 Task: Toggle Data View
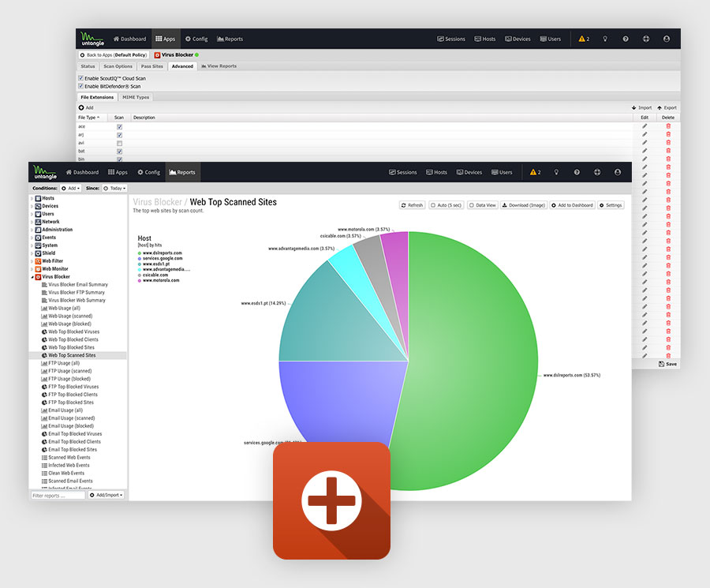click(x=482, y=205)
